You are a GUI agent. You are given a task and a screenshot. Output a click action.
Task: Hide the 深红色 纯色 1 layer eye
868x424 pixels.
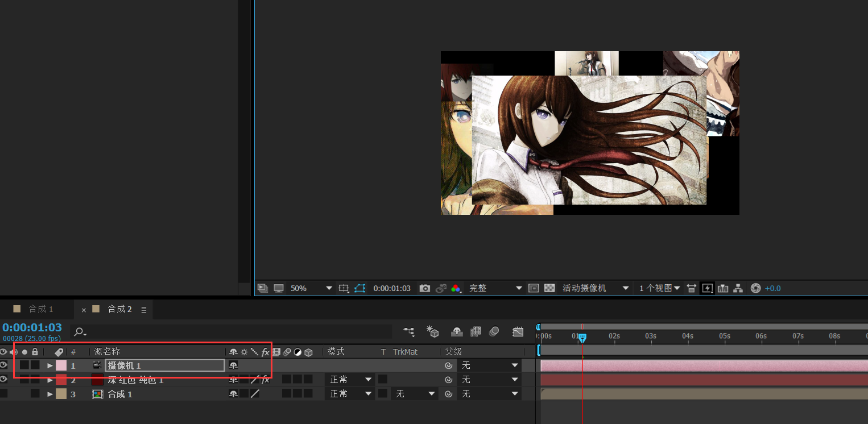tap(3, 379)
